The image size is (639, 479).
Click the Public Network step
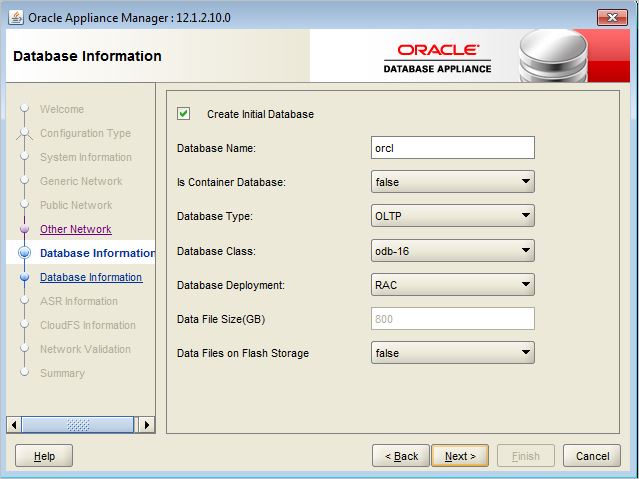(x=76, y=205)
